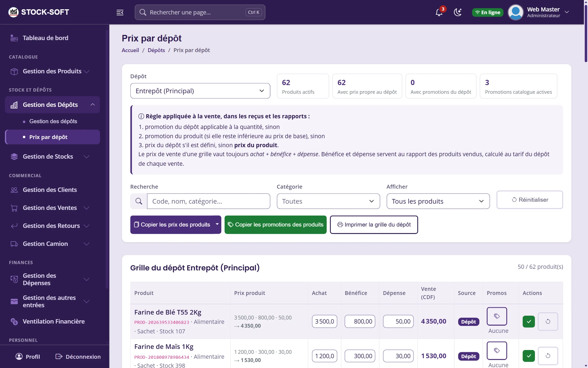Click the Web Master avatar

click(516, 12)
